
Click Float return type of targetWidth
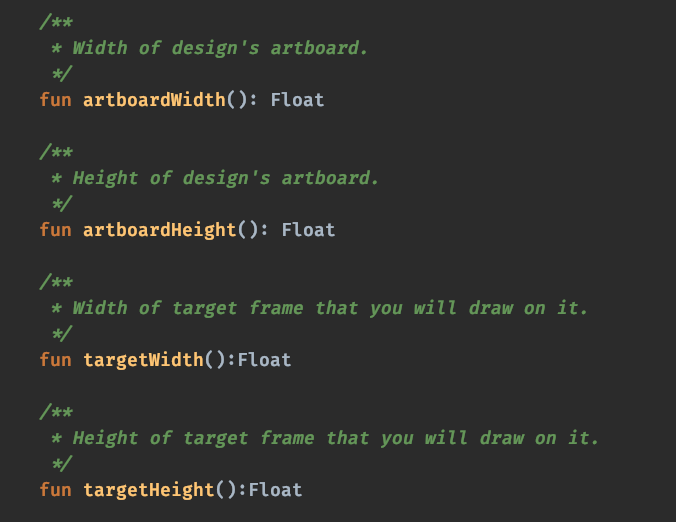(x=264, y=360)
